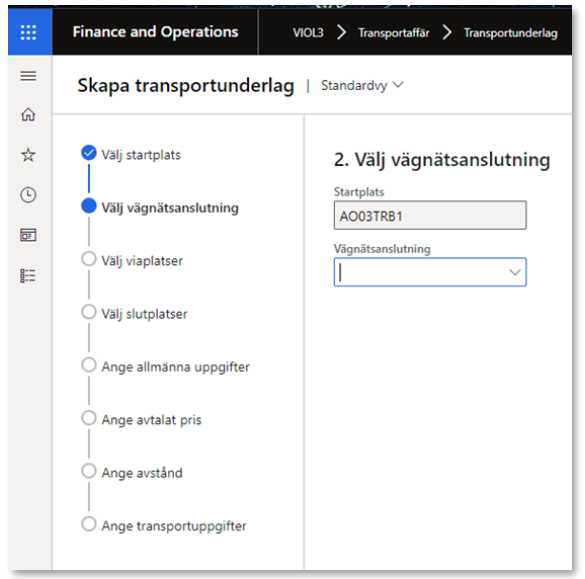This screenshot has width=585, height=579.
Task: Expand the hamburger navigation menu
Action: (28, 76)
